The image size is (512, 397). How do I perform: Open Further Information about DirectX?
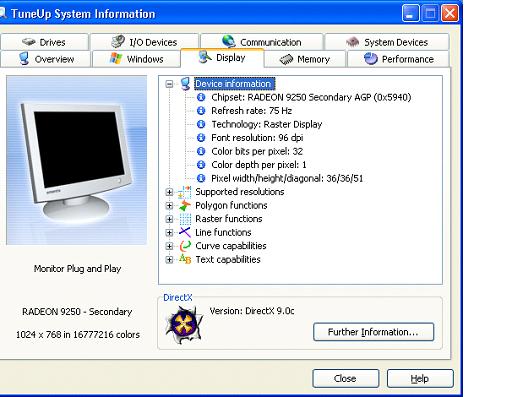click(373, 332)
